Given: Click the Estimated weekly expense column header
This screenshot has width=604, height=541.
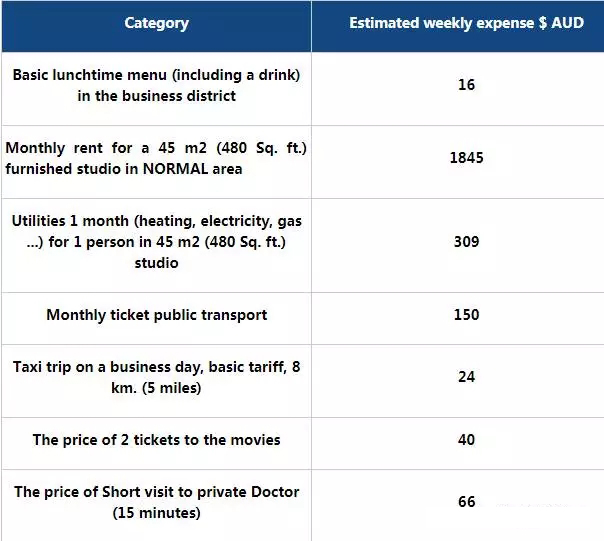Looking at the screenshot, I should (x=457, y=23).
